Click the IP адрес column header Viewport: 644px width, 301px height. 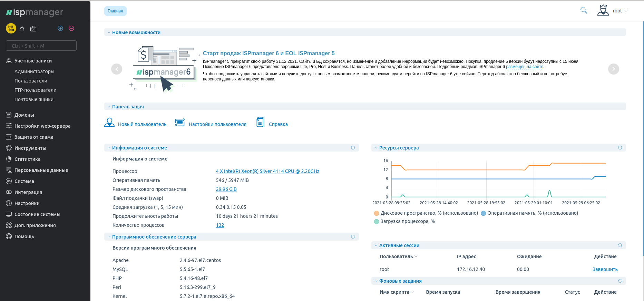click(x=466, y=256)
